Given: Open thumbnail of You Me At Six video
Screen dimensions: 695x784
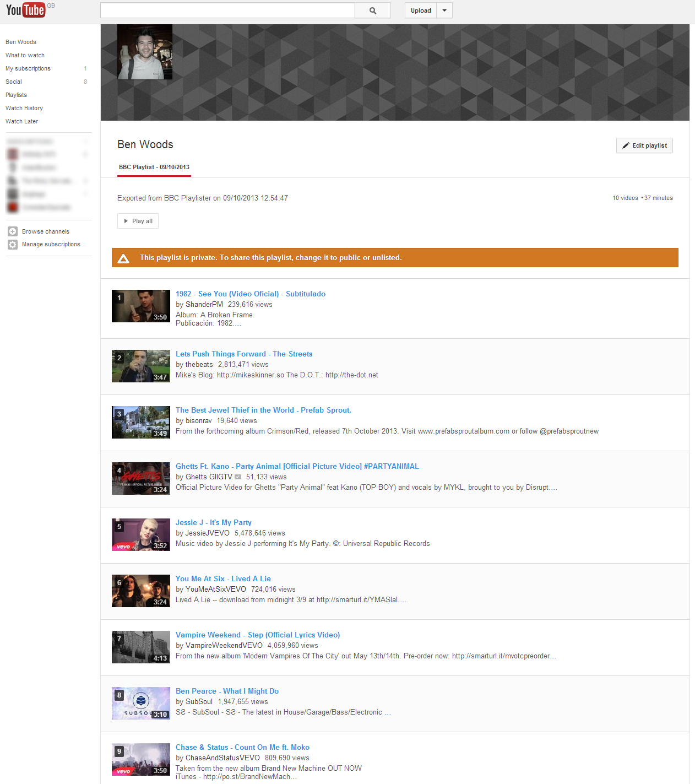Looking at the screenshot, I should [141, 591].
